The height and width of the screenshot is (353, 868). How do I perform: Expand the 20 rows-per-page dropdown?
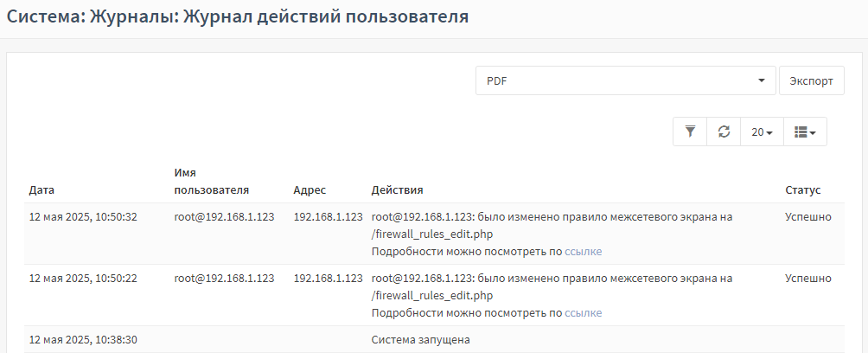click(x=762, y=132)
